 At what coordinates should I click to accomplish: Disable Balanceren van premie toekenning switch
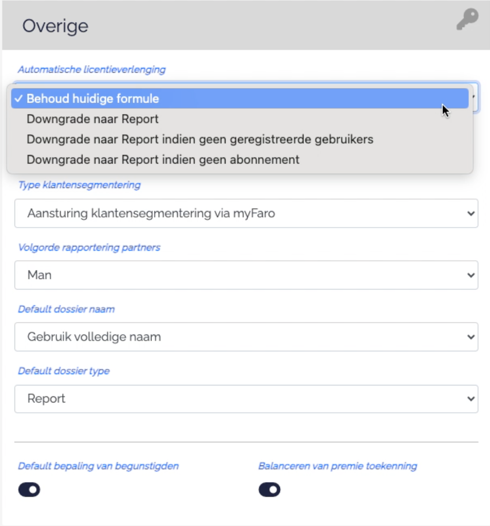[x=269, y=490]
